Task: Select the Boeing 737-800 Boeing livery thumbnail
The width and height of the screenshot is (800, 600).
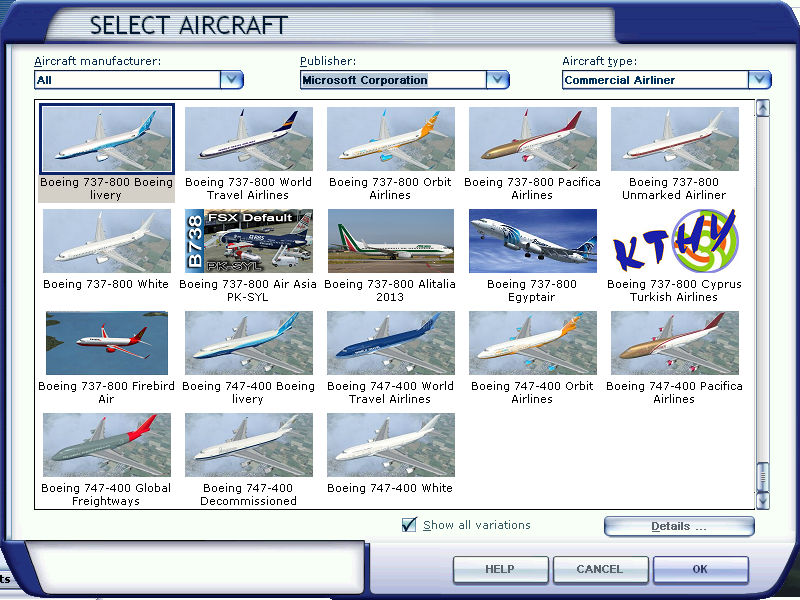Action: pyautogui.click(x=107, y=139)
